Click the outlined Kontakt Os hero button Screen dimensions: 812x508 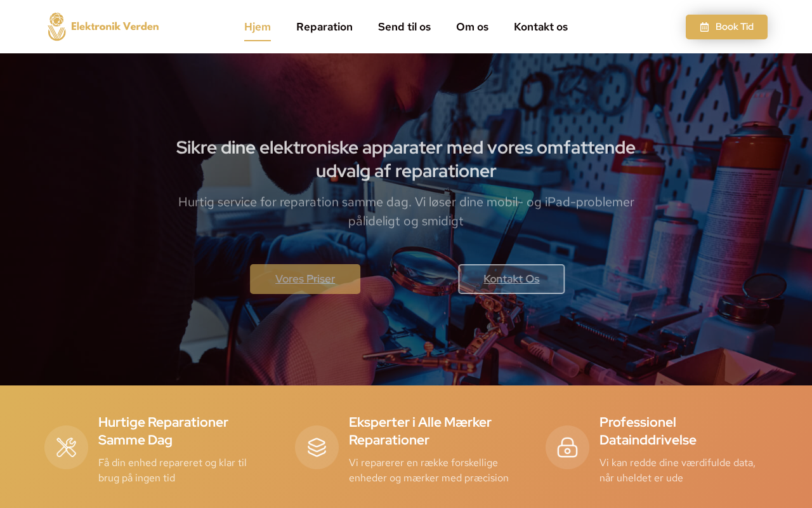511,279
